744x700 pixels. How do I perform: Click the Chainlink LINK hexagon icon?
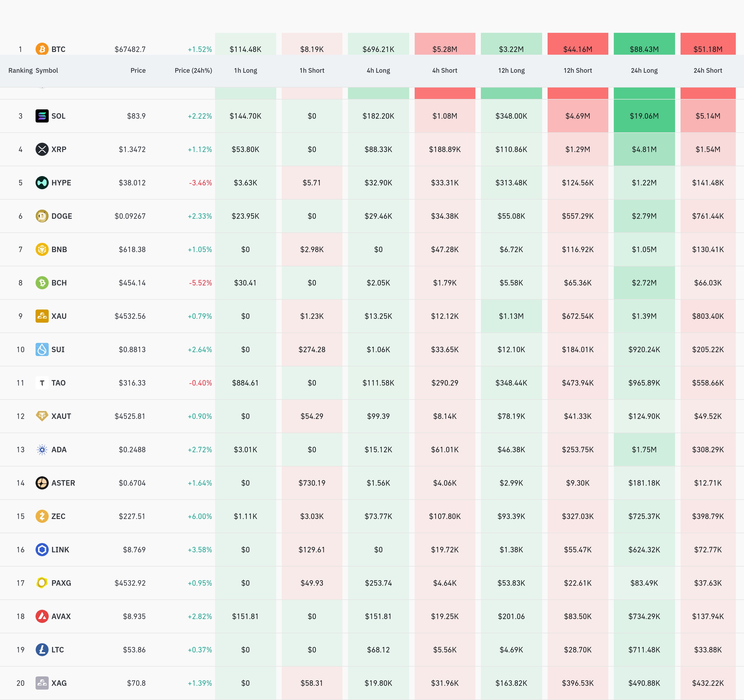pyautogui.click(x=42, y=550)
